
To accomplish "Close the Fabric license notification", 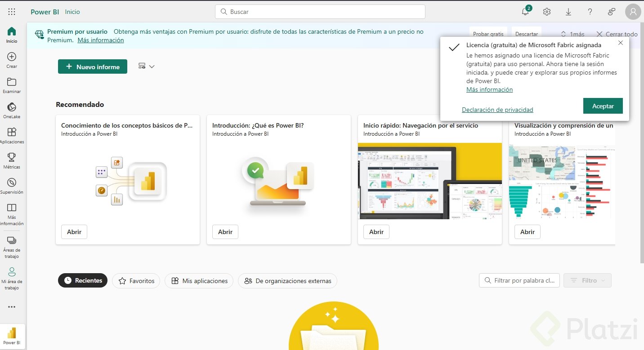I will (x=621, y=43).
